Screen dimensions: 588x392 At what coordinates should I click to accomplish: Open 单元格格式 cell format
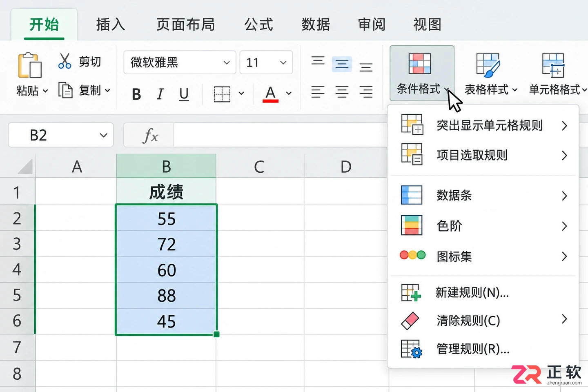(558, 73)
